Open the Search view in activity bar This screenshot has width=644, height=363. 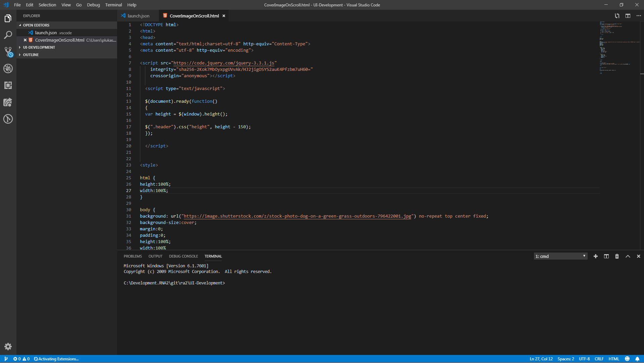pyautogui.click(x=8, y=35)
